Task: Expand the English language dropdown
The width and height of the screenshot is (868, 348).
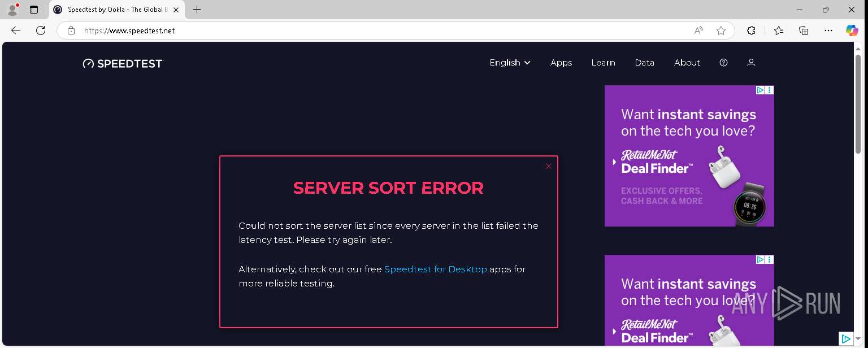Action: [510, 63]
